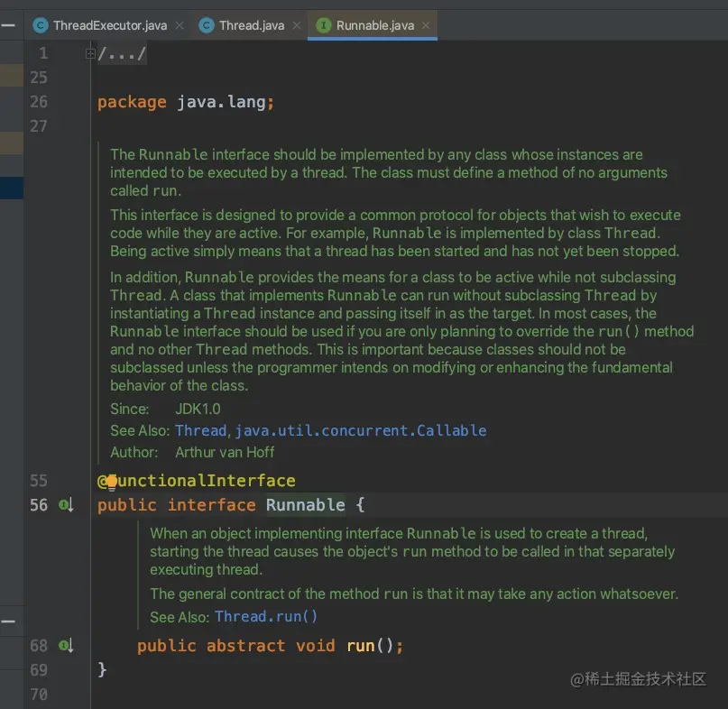
Task: Close the Thread.java tab
Action: pyautogui.click(x=297, y=25)
